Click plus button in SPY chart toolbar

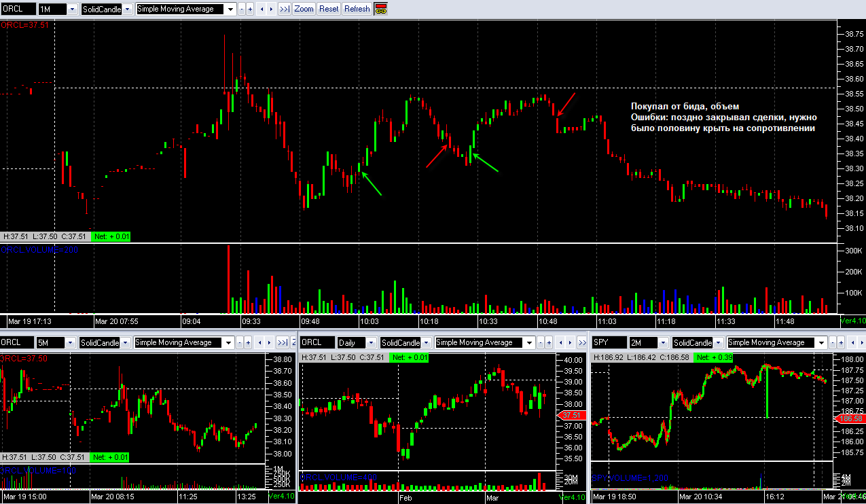[x=841, y=342]
